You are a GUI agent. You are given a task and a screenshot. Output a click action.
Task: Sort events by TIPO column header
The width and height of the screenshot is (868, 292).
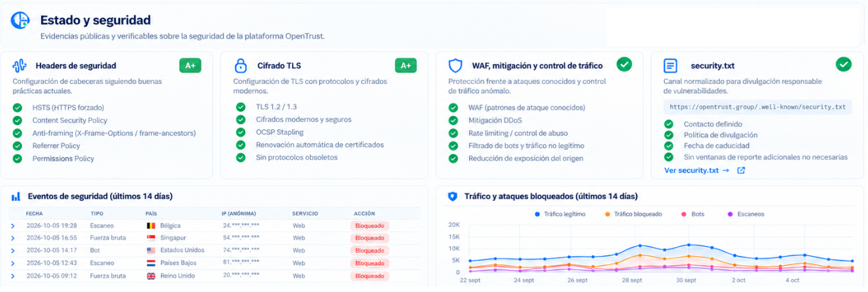(97, 214)
